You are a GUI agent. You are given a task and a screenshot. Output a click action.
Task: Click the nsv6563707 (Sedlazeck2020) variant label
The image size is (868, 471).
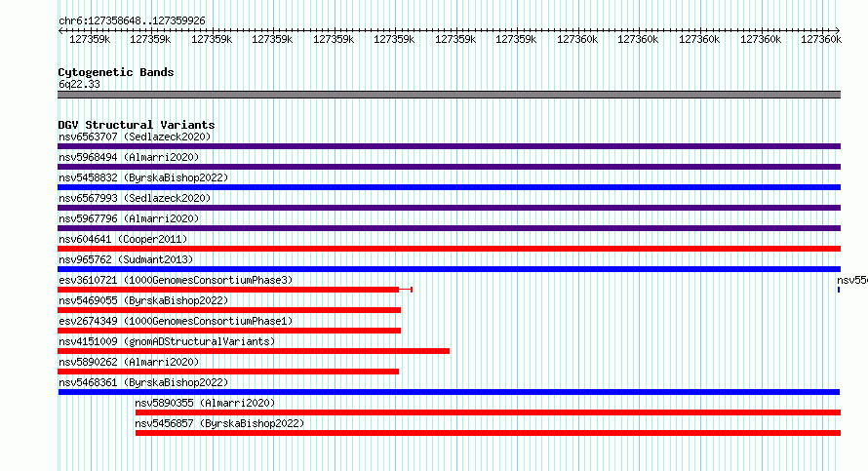coord(135,137)
